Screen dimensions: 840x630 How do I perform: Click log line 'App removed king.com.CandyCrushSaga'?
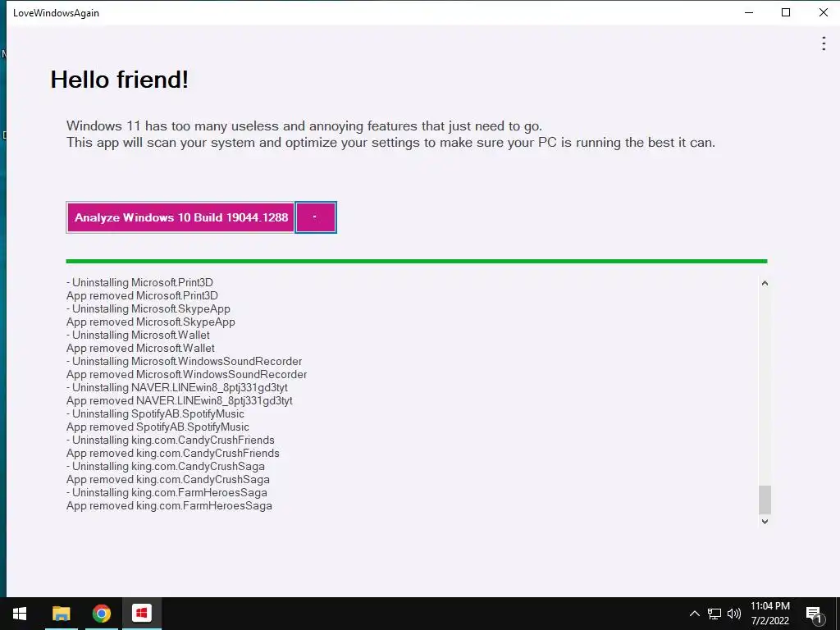pyautogui.click(x=167, y=479)
